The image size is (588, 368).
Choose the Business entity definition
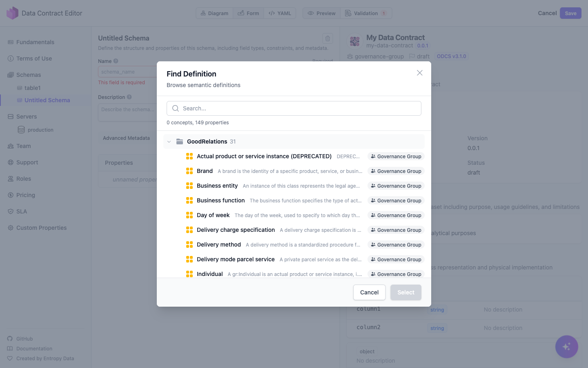[217, 186]
